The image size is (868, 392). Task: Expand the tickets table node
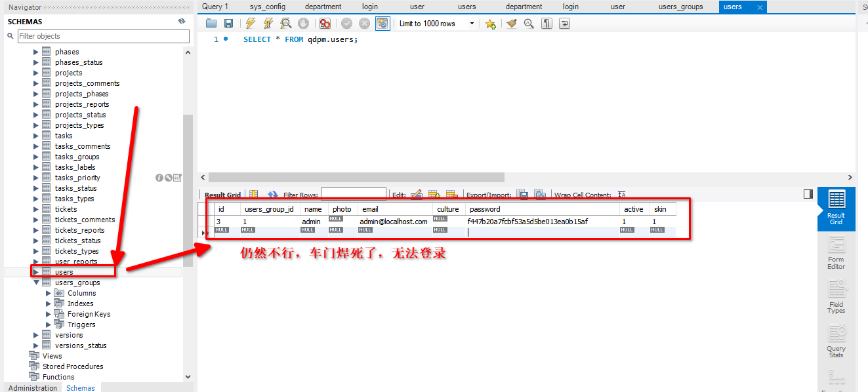pos(36,209)
